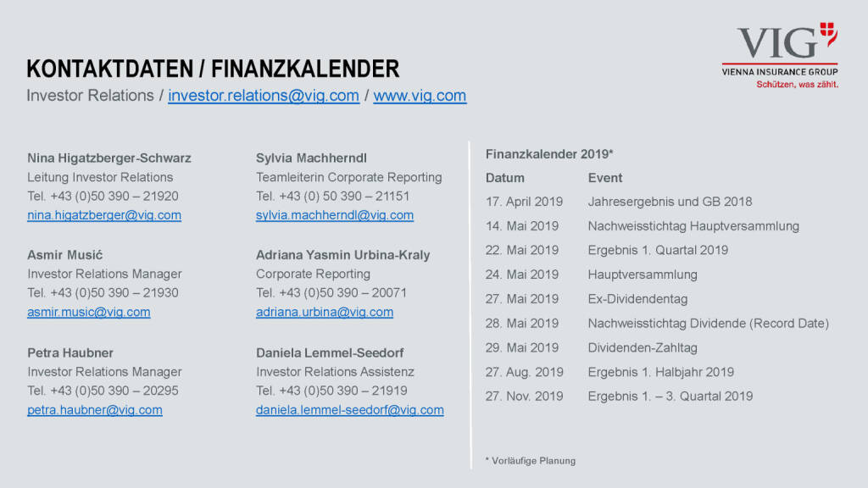Click asmir.music@vig.com email address
The height and width of the screenshot is (488, 868).
89,312
